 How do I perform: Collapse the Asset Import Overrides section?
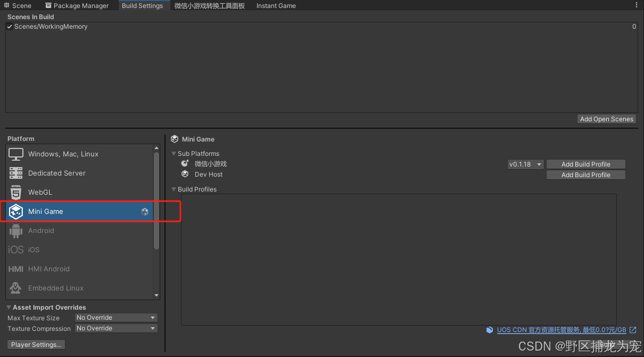9,308
